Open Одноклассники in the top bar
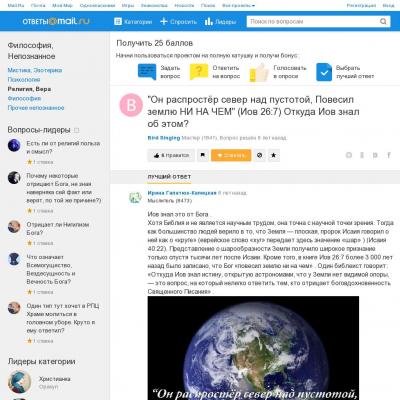400x400 pixels. (97, 6)
